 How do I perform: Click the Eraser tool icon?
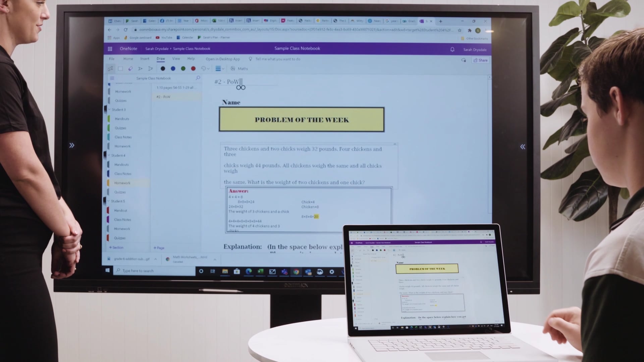pyautogui.click(x=131, y=68)
